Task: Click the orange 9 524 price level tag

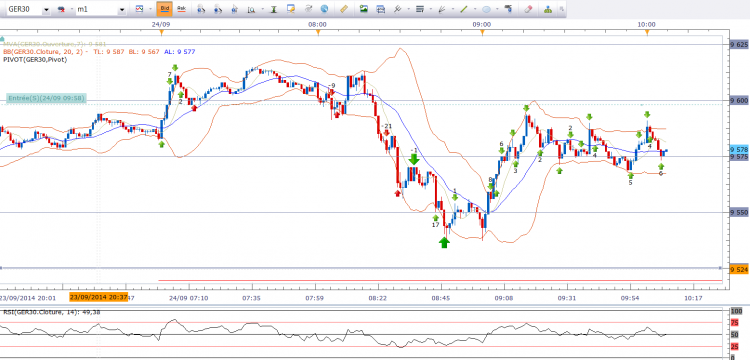Action: point(739,270)
